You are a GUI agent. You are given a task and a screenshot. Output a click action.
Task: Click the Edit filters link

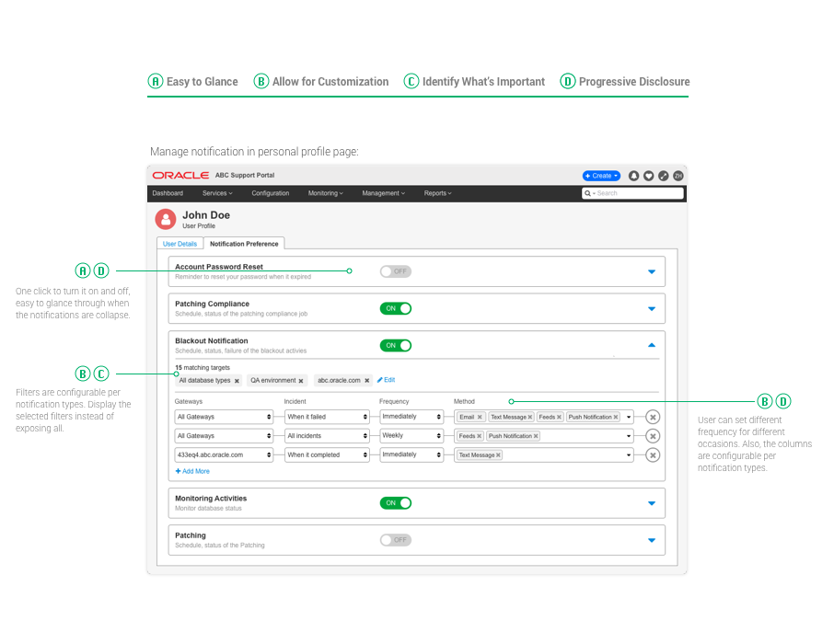pyautogui.click(x=386, y=380)
